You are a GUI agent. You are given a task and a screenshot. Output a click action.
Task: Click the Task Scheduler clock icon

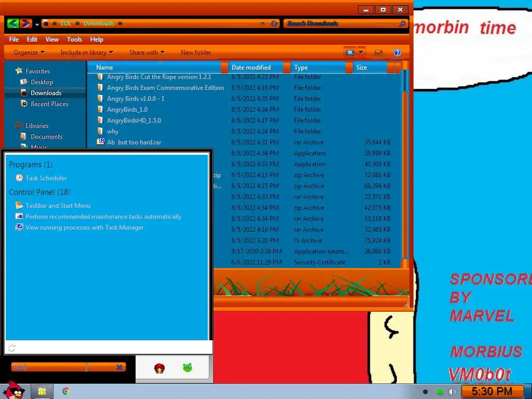coord(19,178)
